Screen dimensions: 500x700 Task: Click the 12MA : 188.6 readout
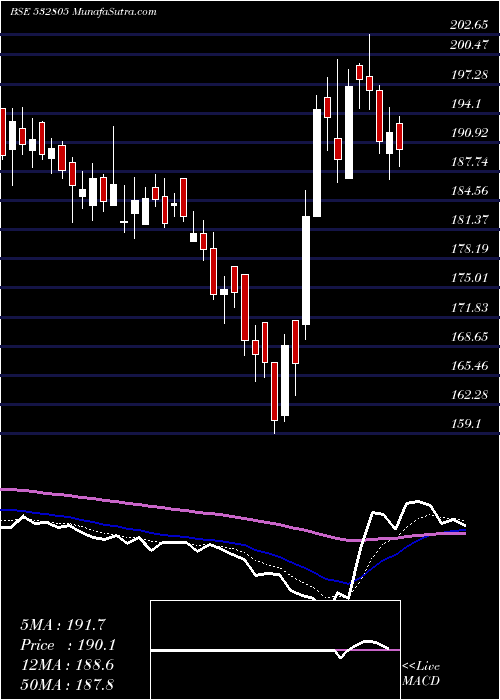click(67, 665)
